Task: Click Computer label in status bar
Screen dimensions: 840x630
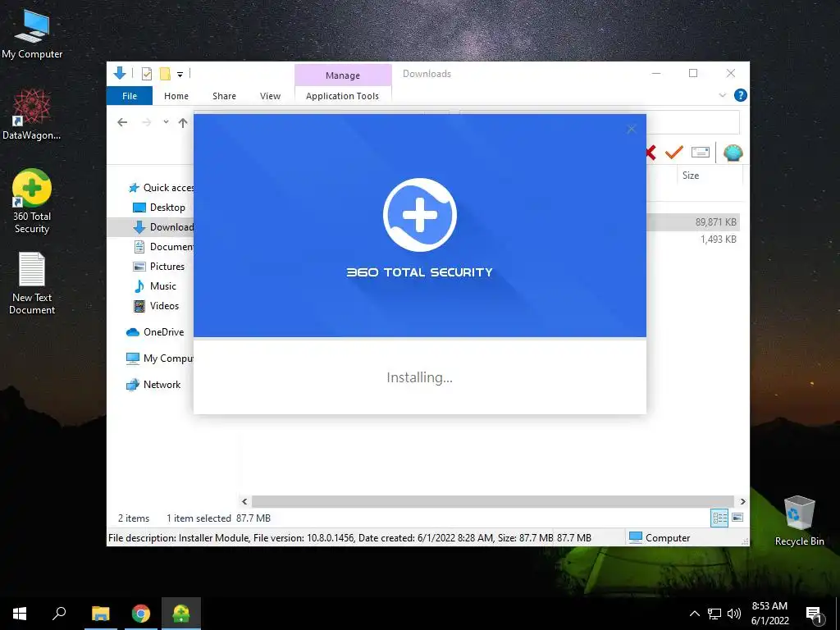Action: point(660,538)
